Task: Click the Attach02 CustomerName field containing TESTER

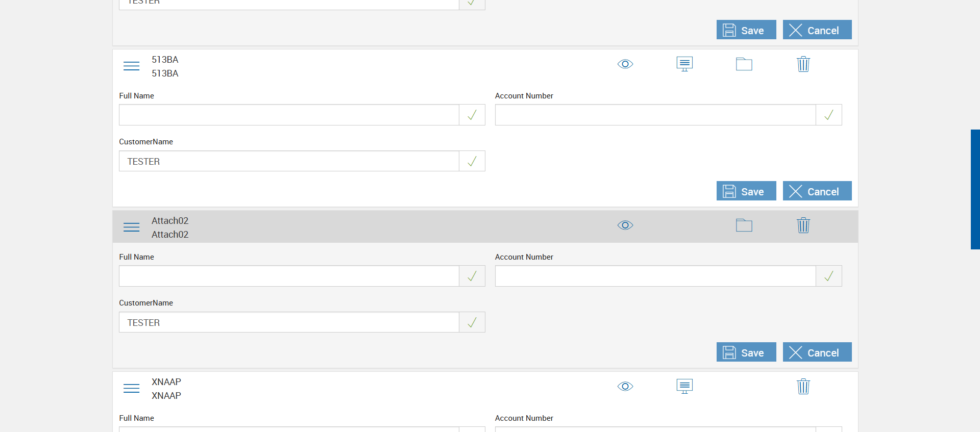Action: point(289,322)
